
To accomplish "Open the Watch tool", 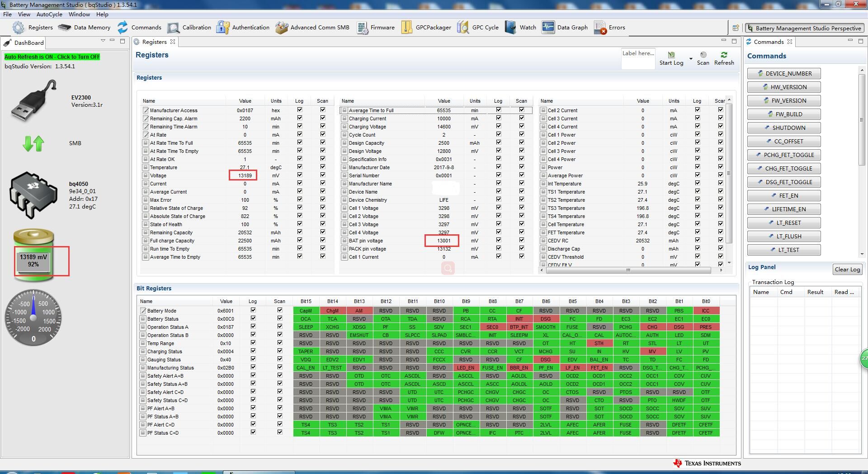I will tap(510, 27).
